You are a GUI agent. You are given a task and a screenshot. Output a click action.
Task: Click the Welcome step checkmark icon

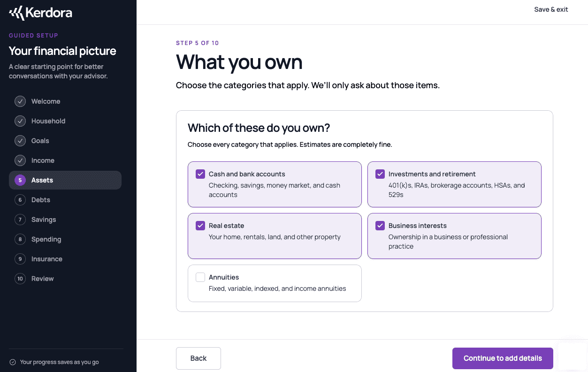coord(20,101)
